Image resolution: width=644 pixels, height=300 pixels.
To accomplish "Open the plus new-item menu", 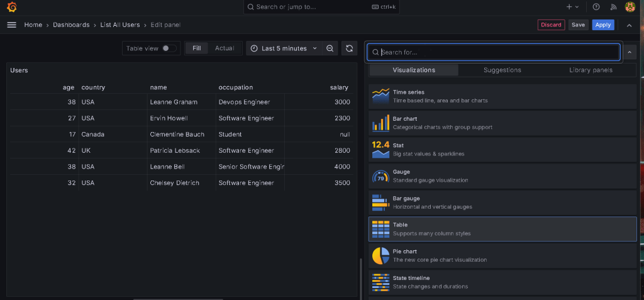I will (572, 7).
